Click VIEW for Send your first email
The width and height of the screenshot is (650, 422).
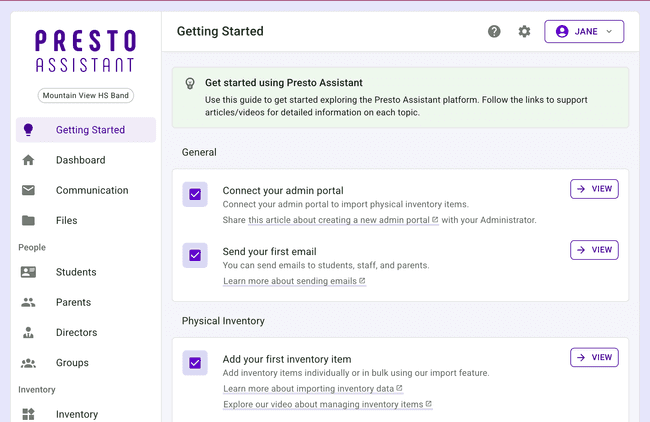click(x=594, y=250)
